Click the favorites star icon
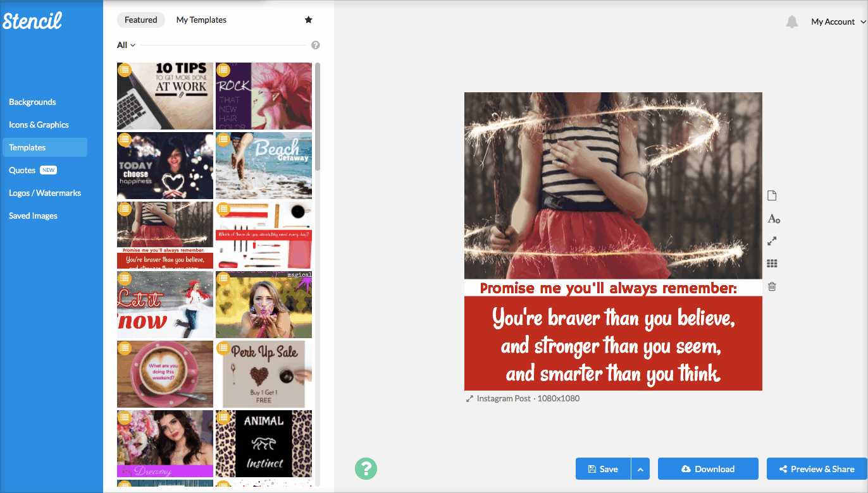The image size is (868, 493). click(x=309, y=20)
